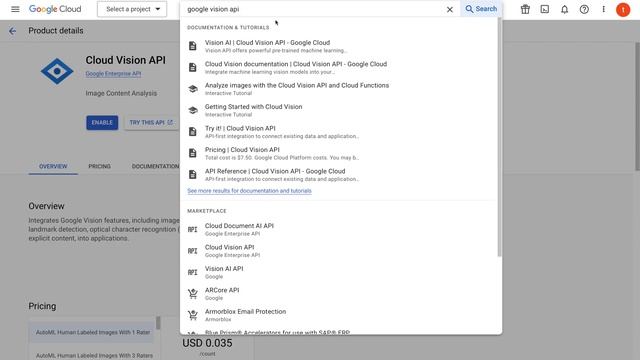
Task: Click document icon beside Try it! result
Action: click(x=193, y=131)
